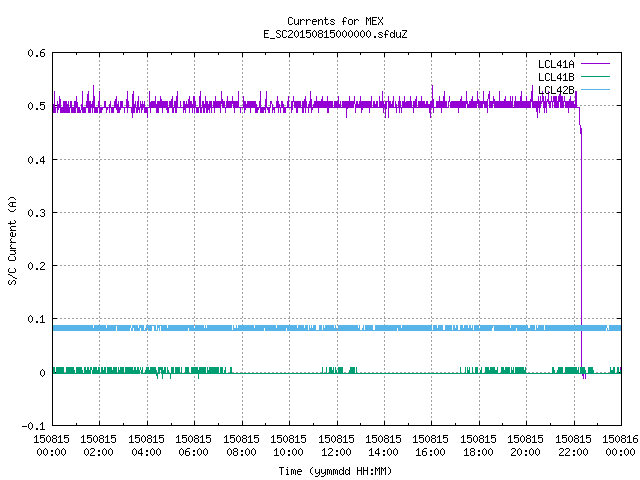Click the chart title 'Currents for MEX'

(335, 21)
